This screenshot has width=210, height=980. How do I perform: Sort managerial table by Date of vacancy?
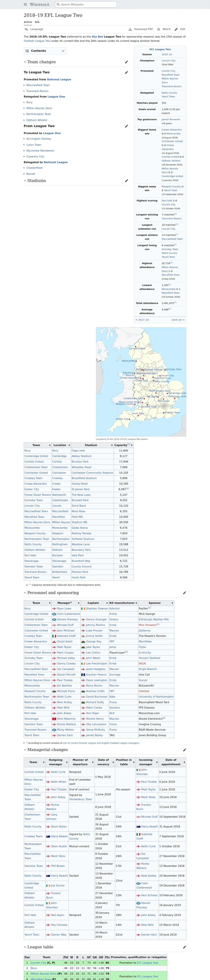point(105,762)
